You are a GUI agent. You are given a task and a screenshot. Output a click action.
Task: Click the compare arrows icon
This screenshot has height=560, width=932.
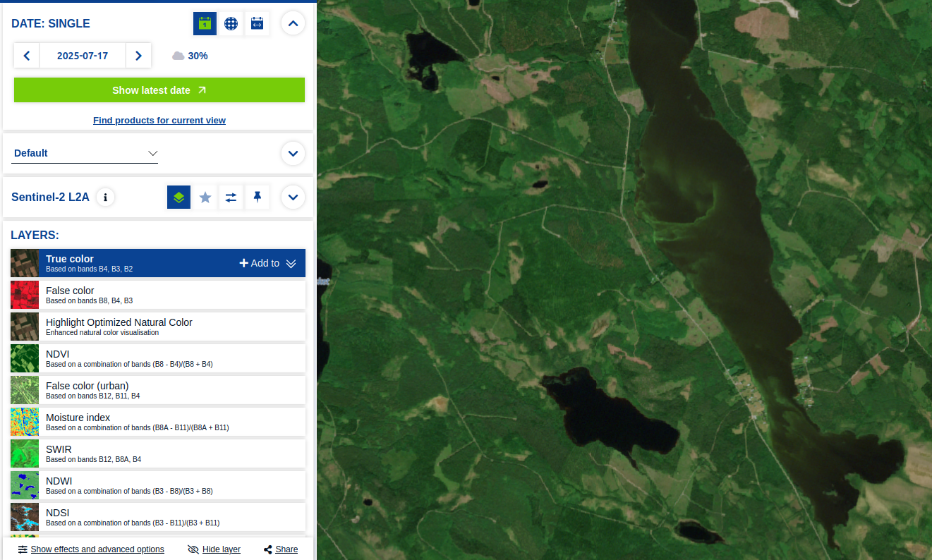coord(231,197)
